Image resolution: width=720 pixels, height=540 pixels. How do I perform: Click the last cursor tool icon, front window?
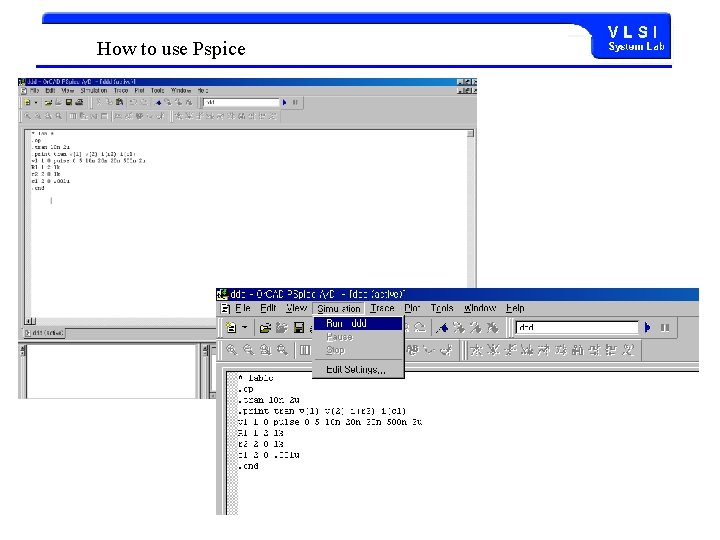tap(628, 350)
